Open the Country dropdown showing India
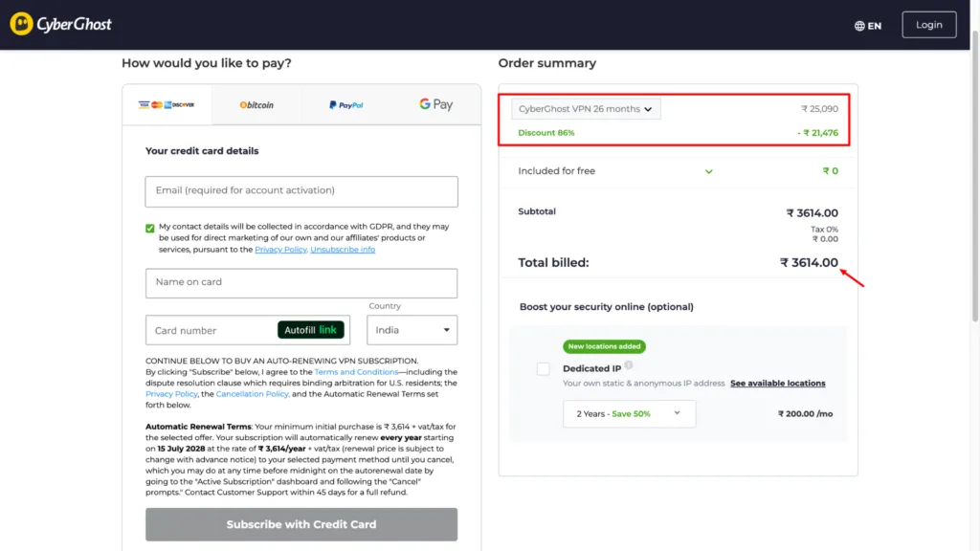This screenshot has height=551, width=980. point(412,330)
